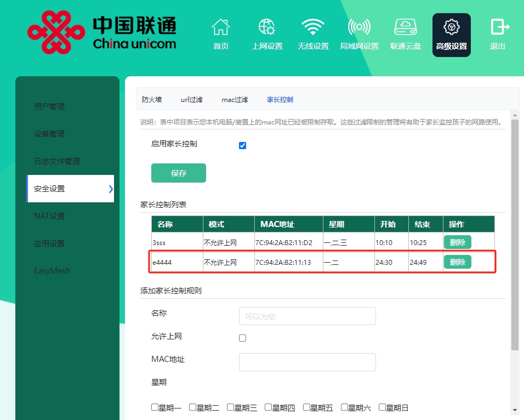Viewport: 524px width, 420px height.
Task: Check 星期一 checkbox
Action: tap(155, 407)
